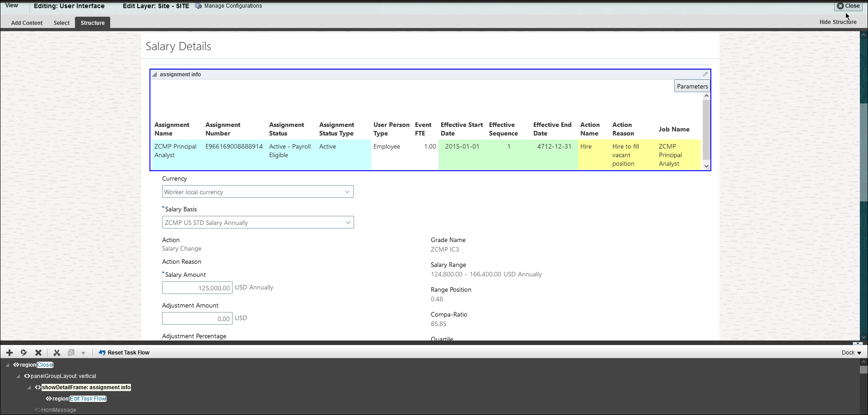Click the Range Position value 0.48
This screenshot has width=868, height=415.
click(x=437, y=299)
